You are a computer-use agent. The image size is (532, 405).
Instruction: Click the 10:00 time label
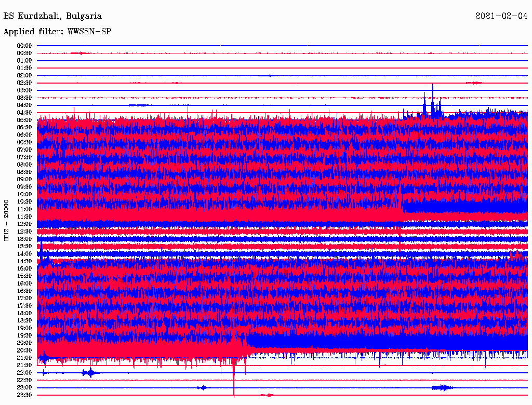point(24,194)
